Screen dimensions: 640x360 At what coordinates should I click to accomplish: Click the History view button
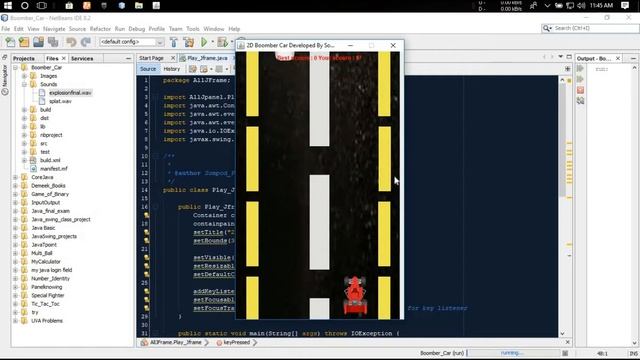tap(171, 69)
